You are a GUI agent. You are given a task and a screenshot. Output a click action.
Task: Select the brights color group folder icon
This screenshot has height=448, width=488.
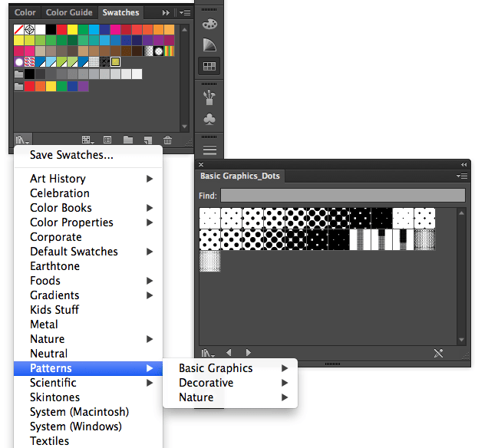[18, 86]
